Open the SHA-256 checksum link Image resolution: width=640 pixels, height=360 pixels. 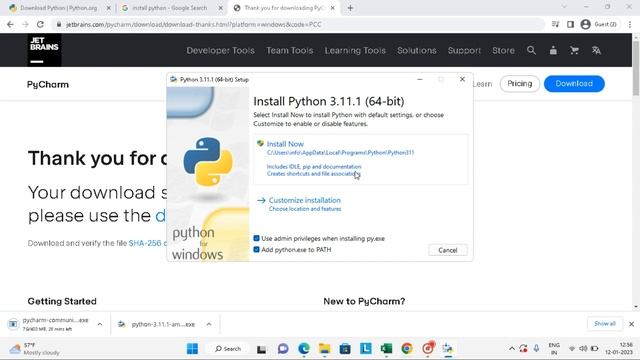coord(145,243)
